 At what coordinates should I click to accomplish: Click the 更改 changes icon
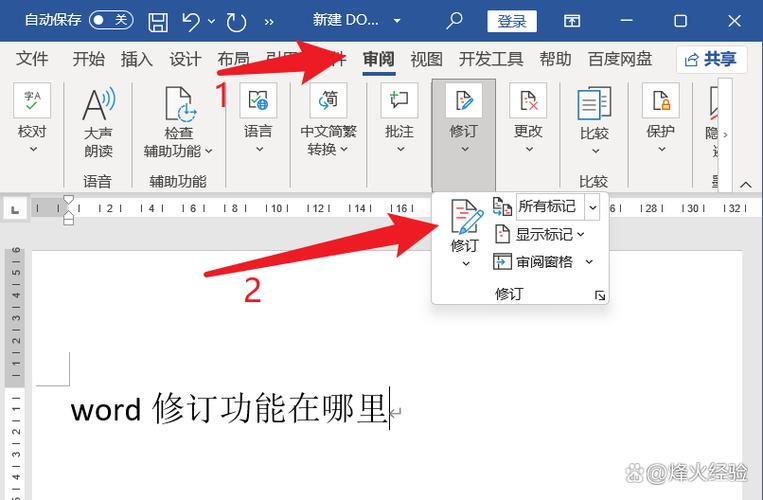[528, 100]
